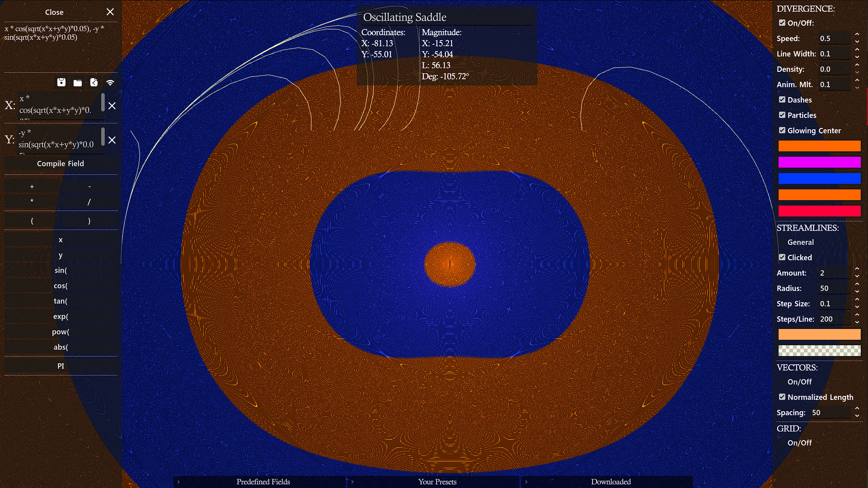Screen dimensions: 868x488
Task: Increase Speed with the stepper up arrow
Action: coord(857,35)
